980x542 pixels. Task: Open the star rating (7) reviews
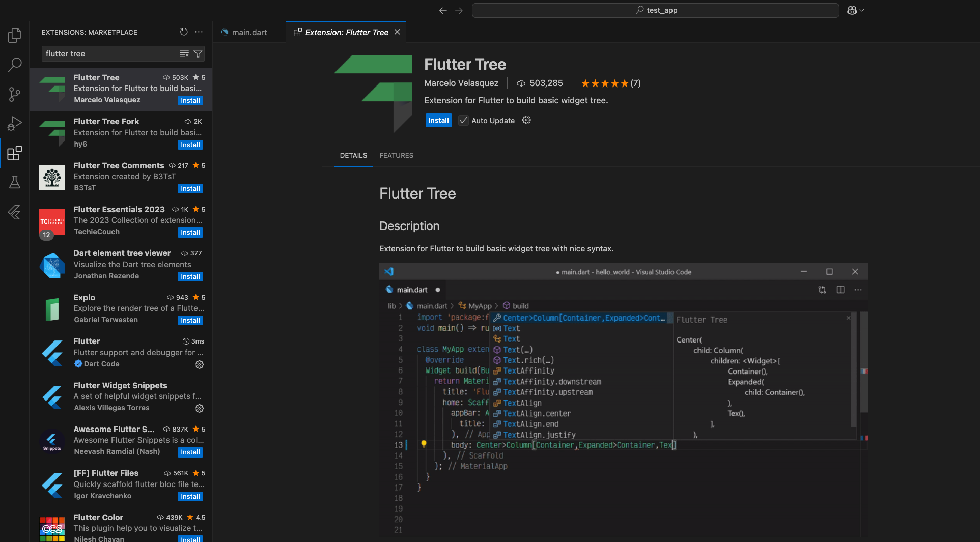point(610,83)
